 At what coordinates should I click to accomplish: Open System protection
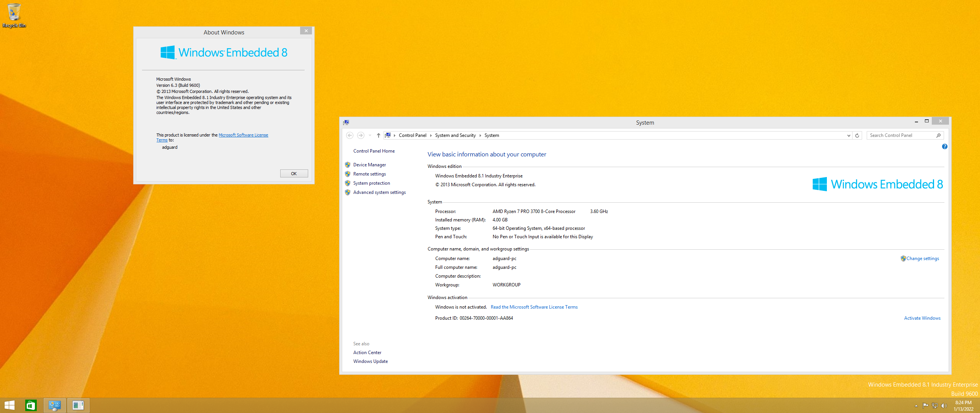(x=371, y=183)
